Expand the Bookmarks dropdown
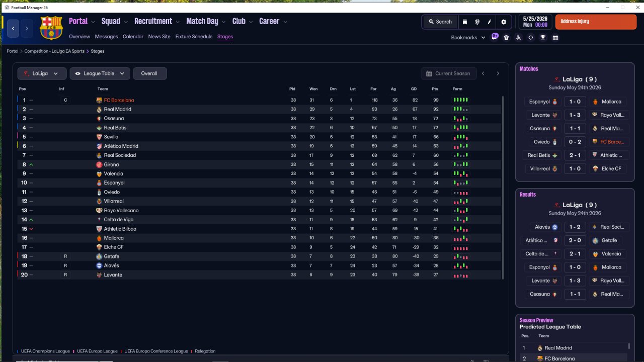 (x=468, y=38)
